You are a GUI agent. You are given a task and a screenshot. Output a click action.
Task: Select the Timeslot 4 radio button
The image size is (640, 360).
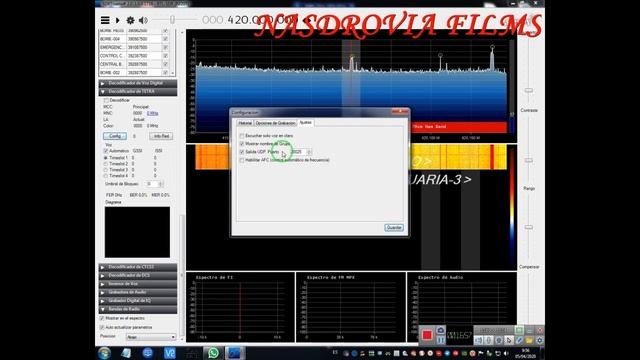click(x=106, y=176)
